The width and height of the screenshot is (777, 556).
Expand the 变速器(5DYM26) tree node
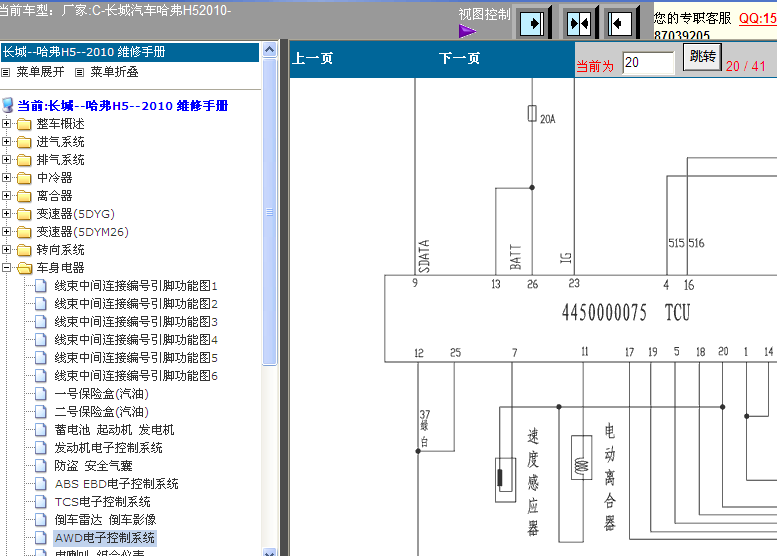[x=6, y=231]
